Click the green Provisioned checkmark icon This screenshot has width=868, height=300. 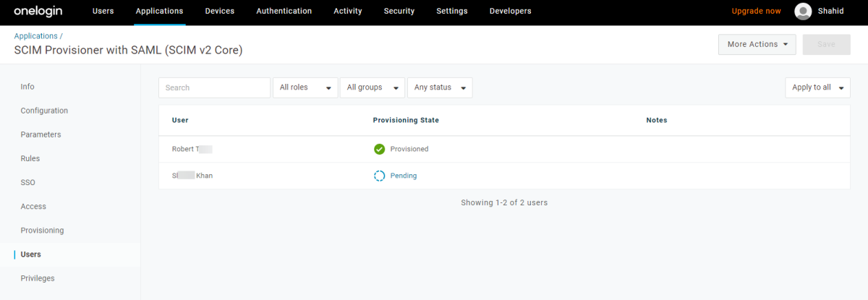[x=379, y=149]
